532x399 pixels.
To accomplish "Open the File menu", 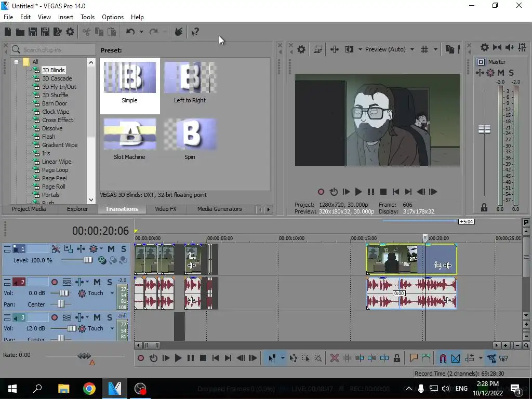I will click(x=8, y=17).
